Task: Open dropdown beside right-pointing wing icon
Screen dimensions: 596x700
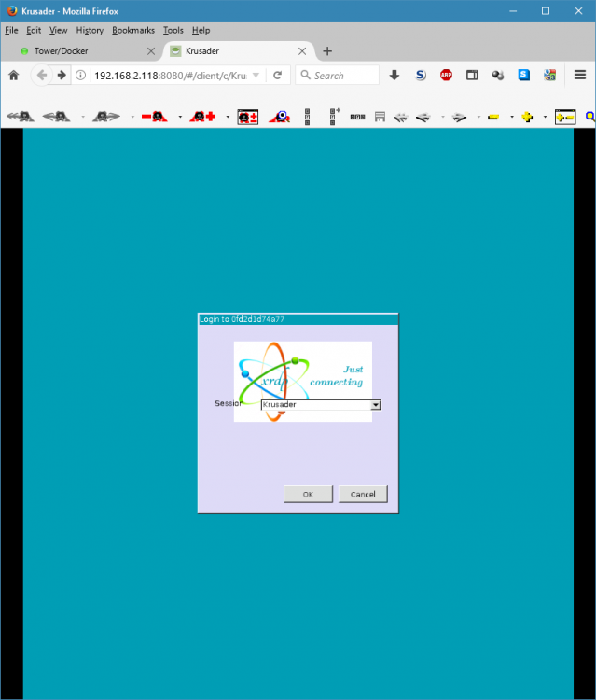Action: pos(478,117)
